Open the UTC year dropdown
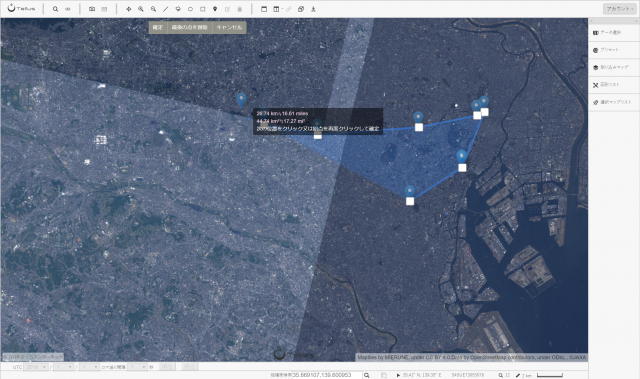The image size is (640, 379). pyautogui.click(x=36, y=367)
